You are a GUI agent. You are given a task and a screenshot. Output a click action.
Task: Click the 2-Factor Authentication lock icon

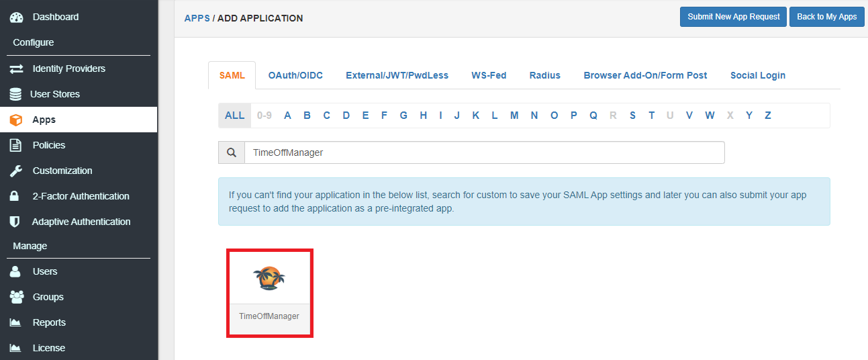tap(14, 196)
